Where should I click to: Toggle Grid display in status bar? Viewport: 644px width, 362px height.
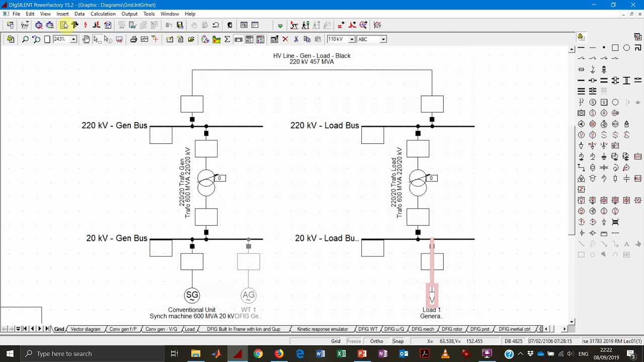click(336, 341)
